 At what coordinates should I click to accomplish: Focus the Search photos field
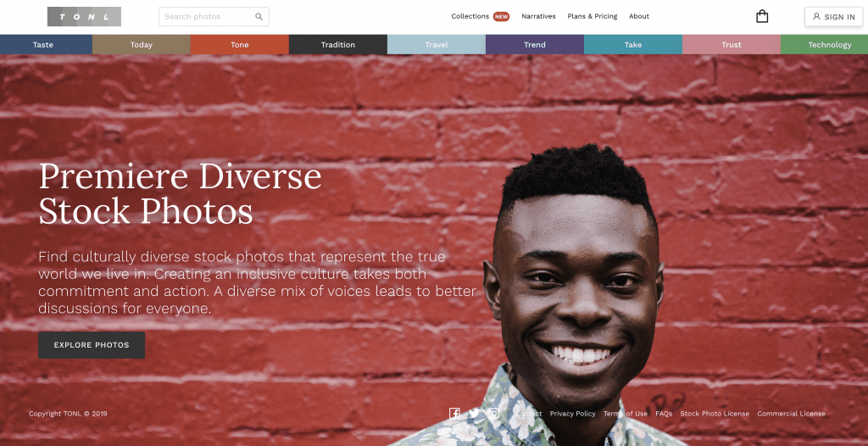point(214,17)
